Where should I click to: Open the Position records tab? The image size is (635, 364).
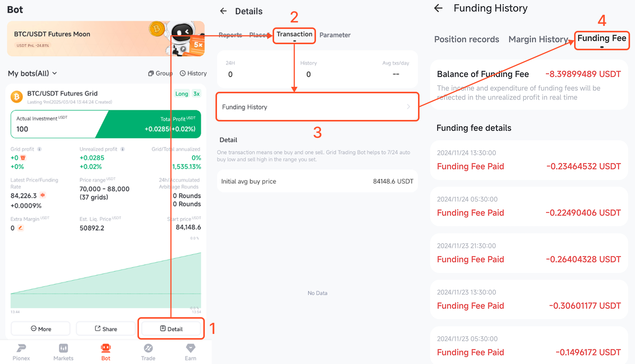click(467, 39)
